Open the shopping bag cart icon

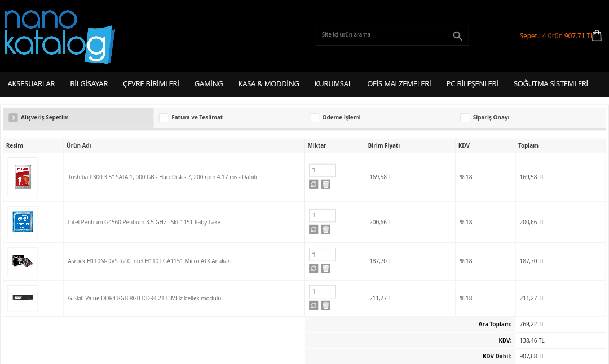[x=597, y=35]
